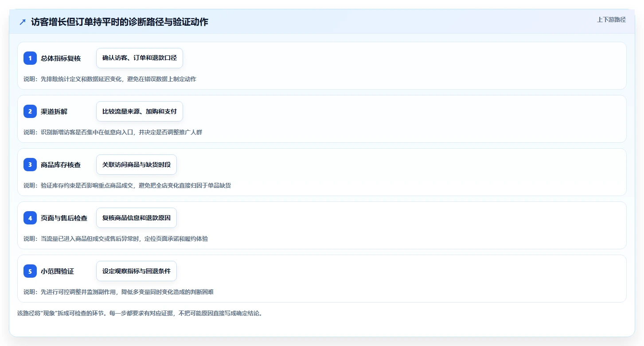Click the 复核商品信息和退款原因 button
644x346 pixels.
(137, 218)
